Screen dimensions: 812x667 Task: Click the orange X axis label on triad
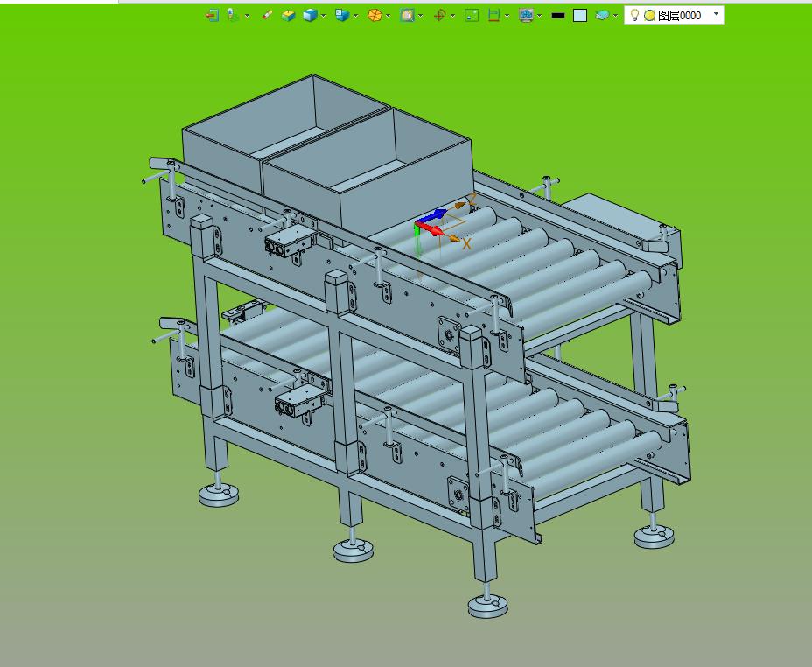[x=466, y=244]
